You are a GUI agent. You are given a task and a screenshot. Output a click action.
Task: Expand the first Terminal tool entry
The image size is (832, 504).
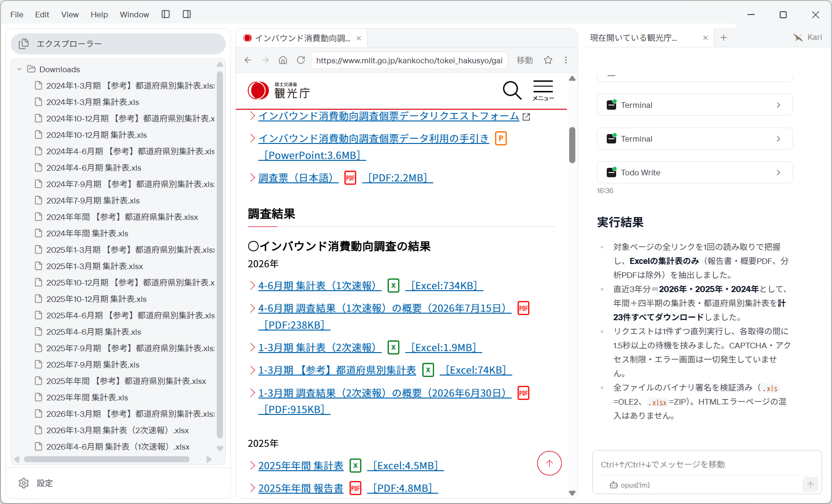coord(695,105)
